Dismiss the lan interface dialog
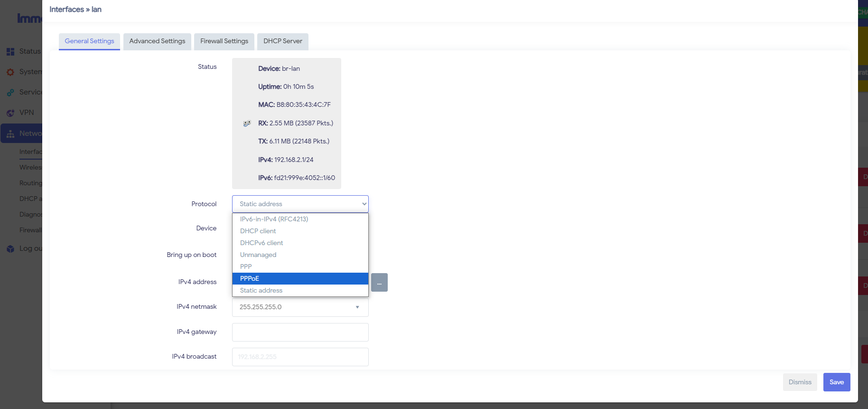Image resolution: width=868 pixels, height=409 pixels. click(800, 382)
